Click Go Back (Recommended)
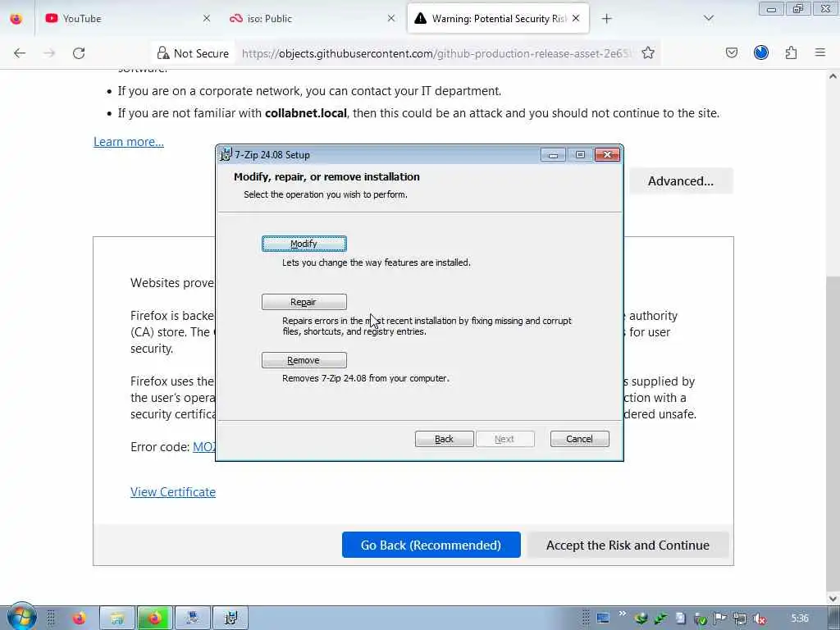The image size is (840, 630). (431, 545)
